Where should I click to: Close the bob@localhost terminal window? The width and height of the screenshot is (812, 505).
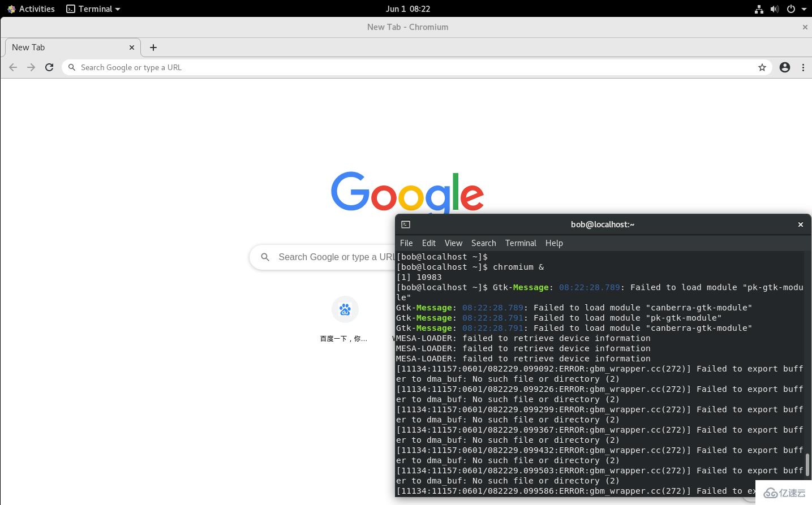pyautogui.click(x=801, y=225)
